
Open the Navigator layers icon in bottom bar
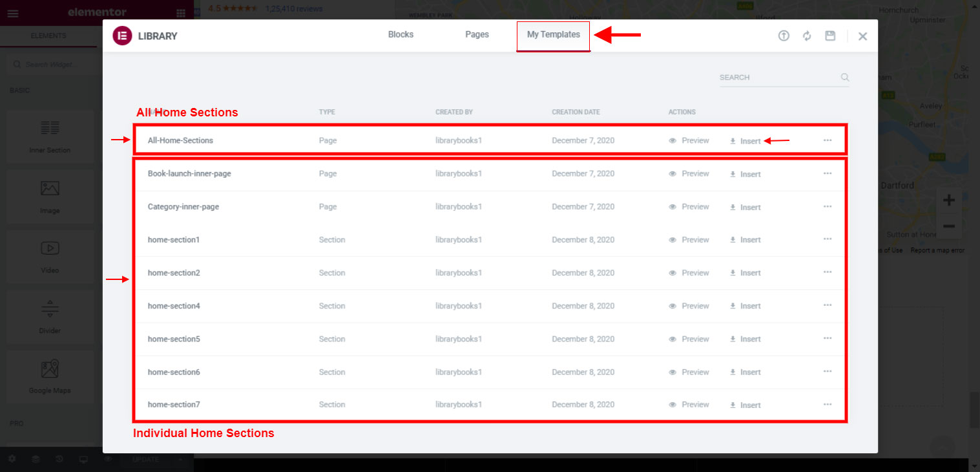click(36, 459)
